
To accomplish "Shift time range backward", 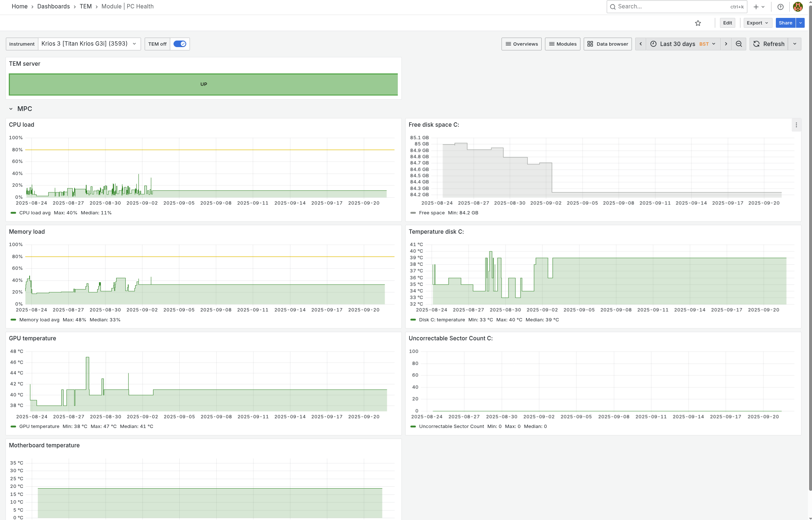I will click(640, 44).
